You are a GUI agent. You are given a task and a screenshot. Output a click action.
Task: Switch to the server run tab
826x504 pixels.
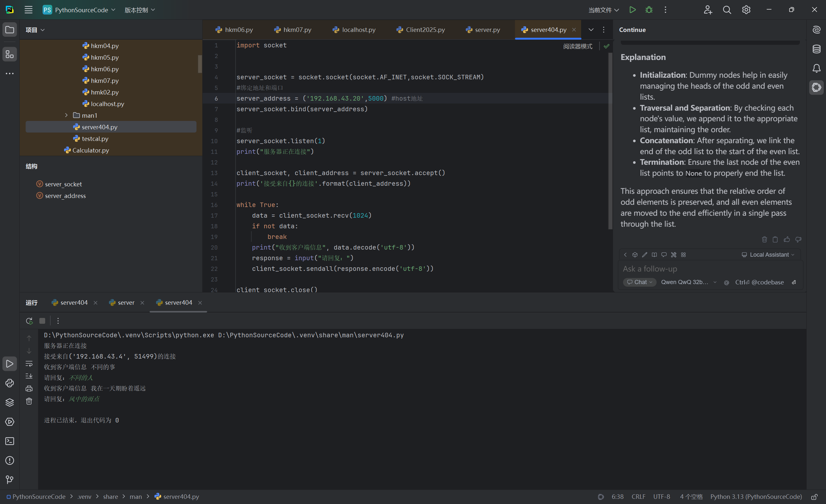coord(126,302)
